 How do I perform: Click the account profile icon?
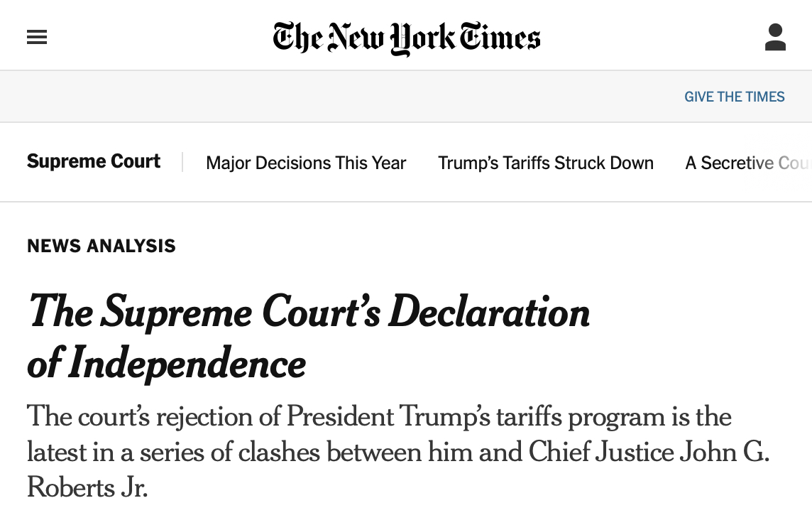pos(775,37)
